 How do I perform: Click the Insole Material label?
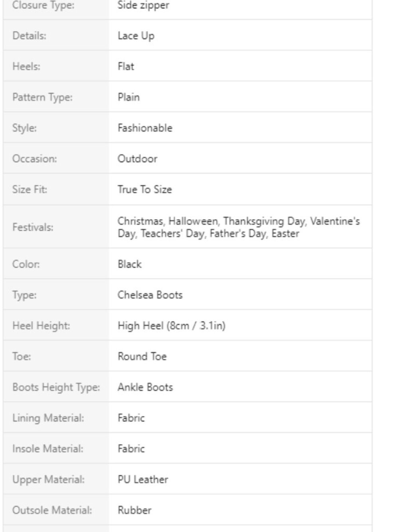tap(48, 449)
